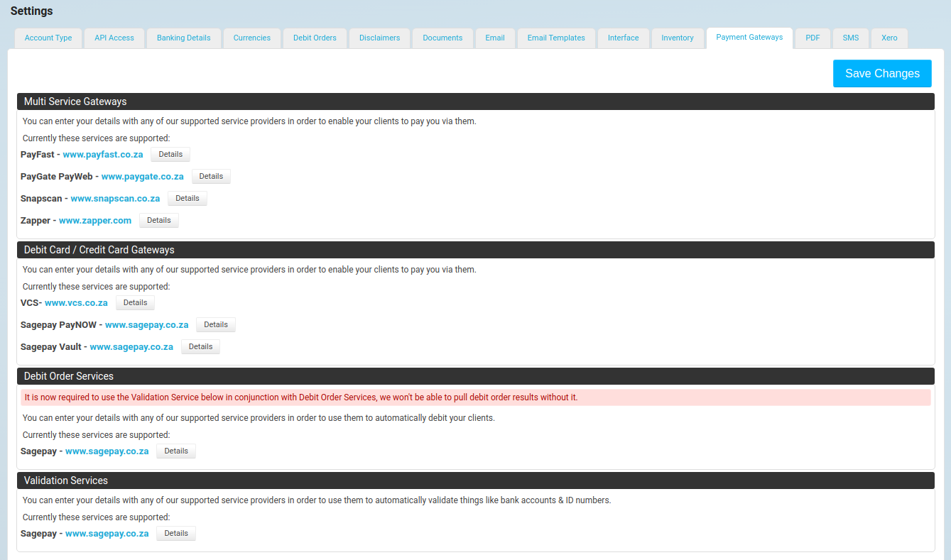The height and width of the screenshot is (560, 951).
Task: Click the Validation Services header
Action: (x=476, y=481)
